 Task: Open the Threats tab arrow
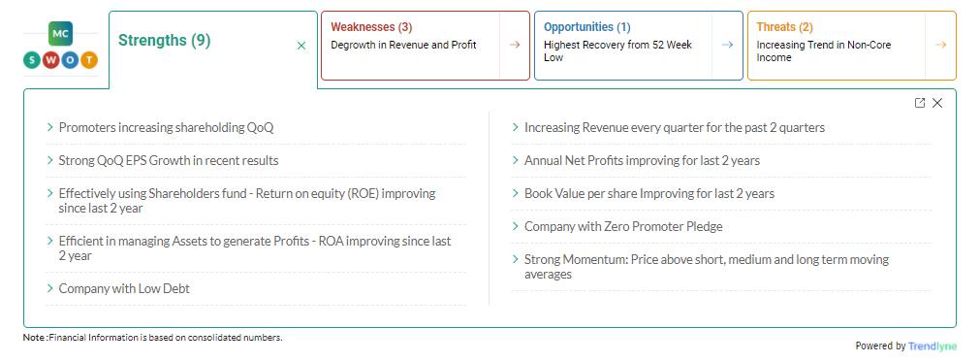coord(940,45)
